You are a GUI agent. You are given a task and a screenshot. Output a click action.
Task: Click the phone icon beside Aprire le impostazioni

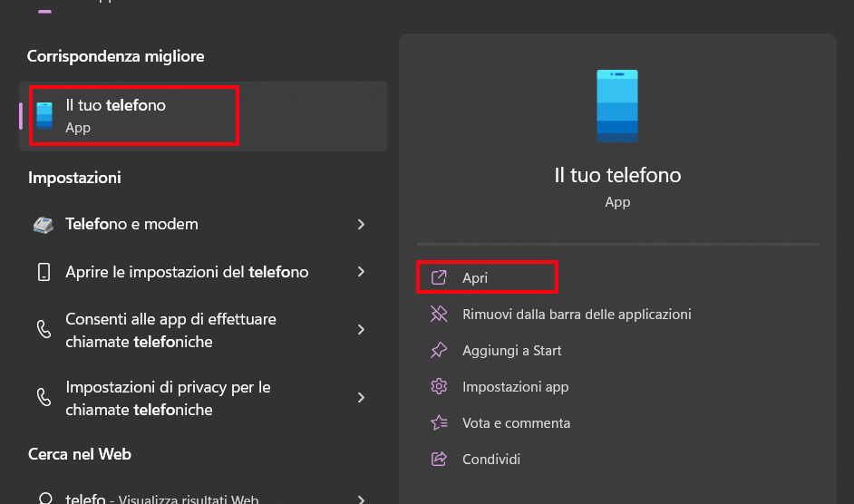pos(44,272)
